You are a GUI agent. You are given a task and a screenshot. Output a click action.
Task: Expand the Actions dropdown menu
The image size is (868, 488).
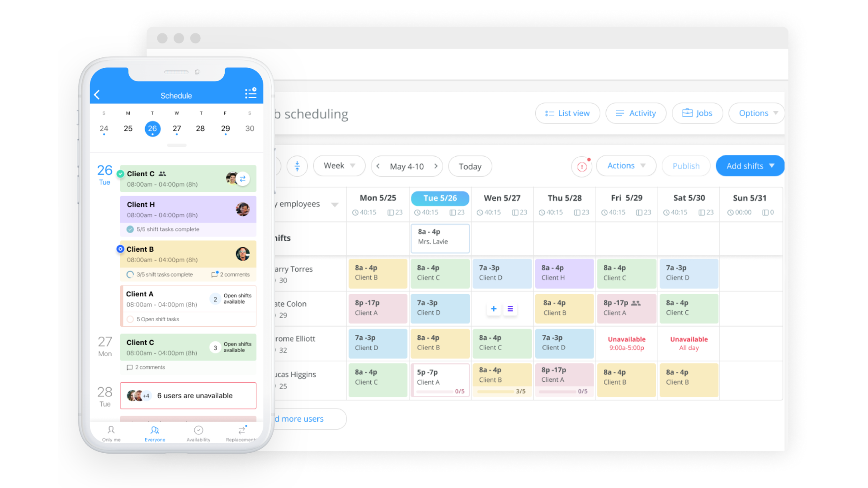click(x=625, y=166)
